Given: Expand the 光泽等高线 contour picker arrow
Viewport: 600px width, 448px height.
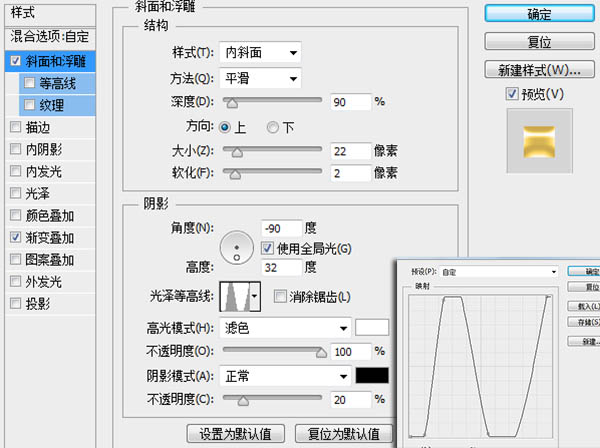Looking at the screenshot, I should tap(255, 296).
